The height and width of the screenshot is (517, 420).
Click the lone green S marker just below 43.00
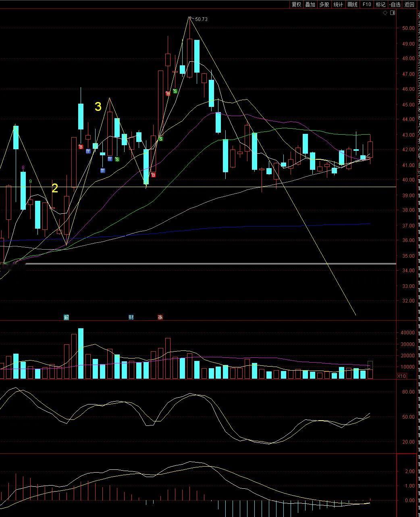coord(161,139)
